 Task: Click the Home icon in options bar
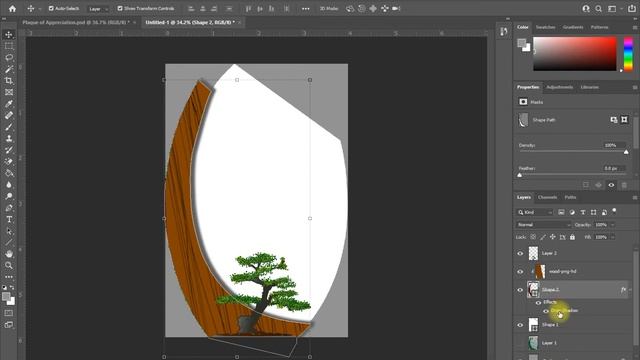pyautogui.click(x=12, y=8)
